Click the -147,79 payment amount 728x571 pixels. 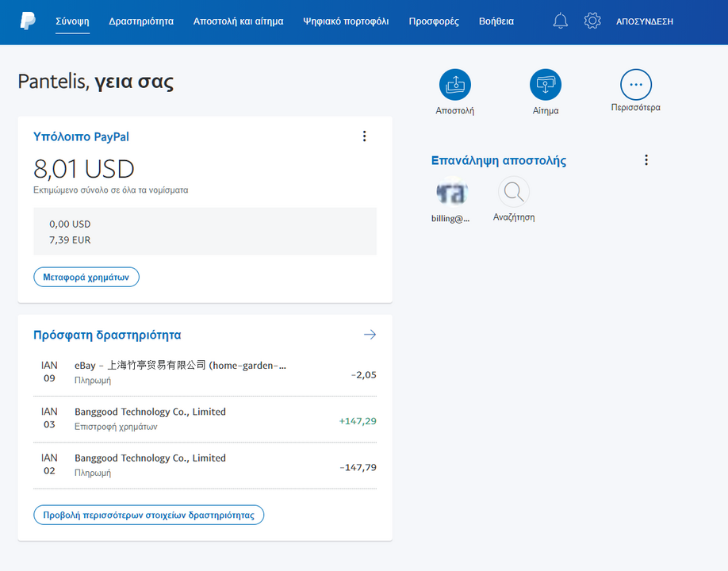pos(358,467)
